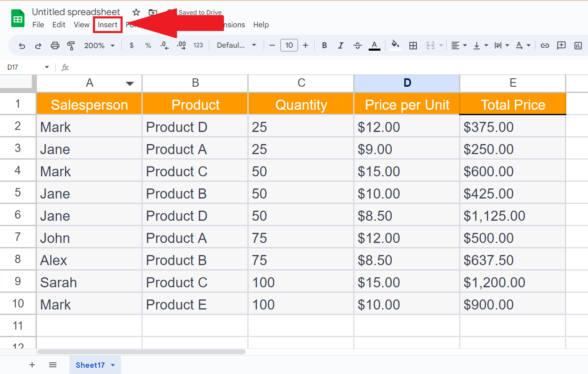Viewport: 588px width, 374px height.
Task: Open the All Sheets list icon
Action: 52,365
